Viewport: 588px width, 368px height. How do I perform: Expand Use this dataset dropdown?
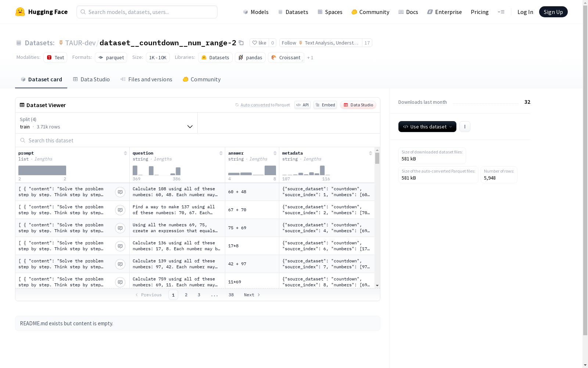pos(427,127)
